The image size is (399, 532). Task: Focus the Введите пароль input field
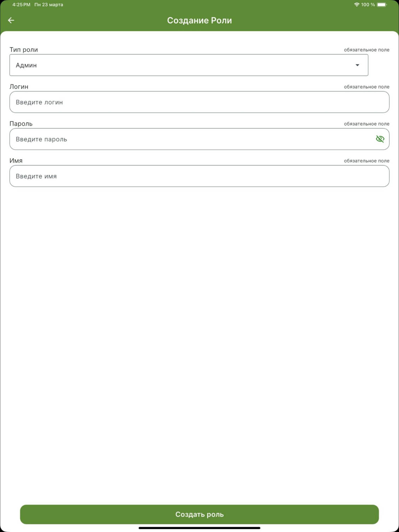(199, 139)
